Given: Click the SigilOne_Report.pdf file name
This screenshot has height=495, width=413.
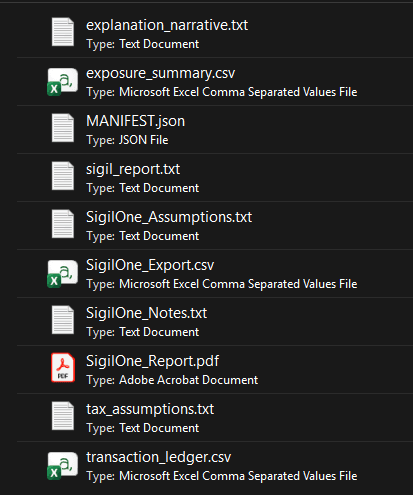Looking at the screenshot, I should [153, 361].
